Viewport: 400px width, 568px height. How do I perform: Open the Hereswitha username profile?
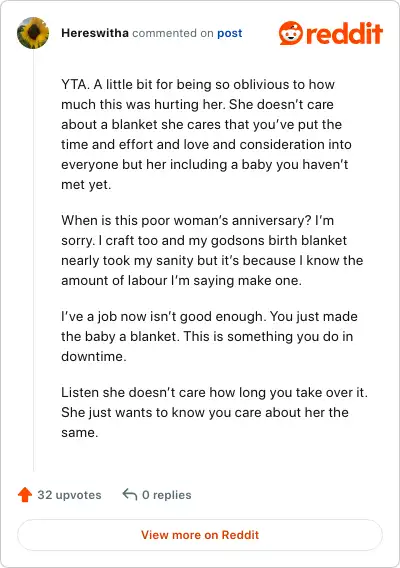[x=95, y=33]
